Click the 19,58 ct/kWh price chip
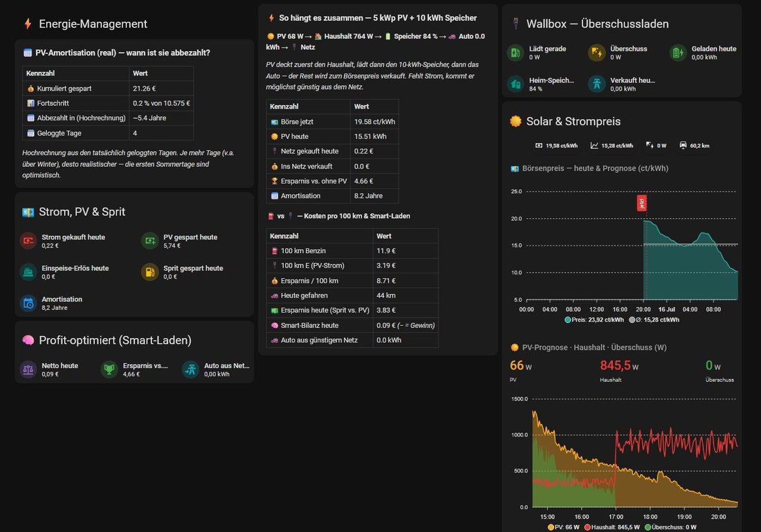This screenshot has height=532, width=761. [556, 145]
